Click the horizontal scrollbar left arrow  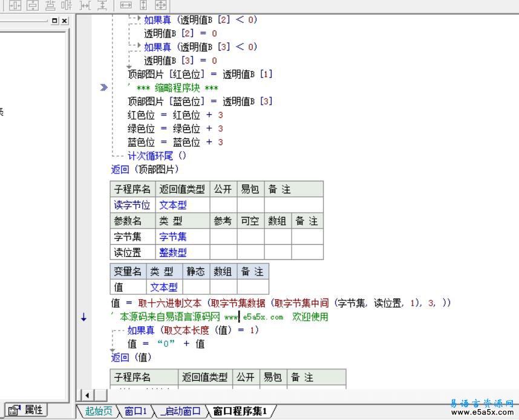[87, 395]
